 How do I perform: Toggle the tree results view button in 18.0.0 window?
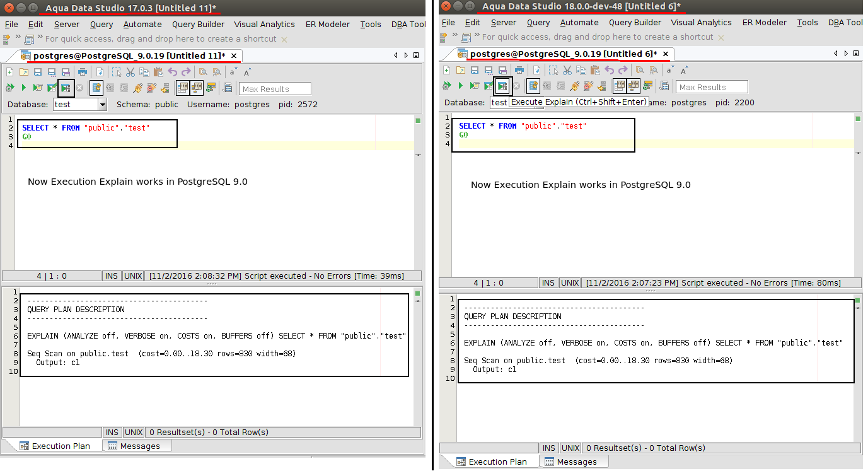(634, 86)
